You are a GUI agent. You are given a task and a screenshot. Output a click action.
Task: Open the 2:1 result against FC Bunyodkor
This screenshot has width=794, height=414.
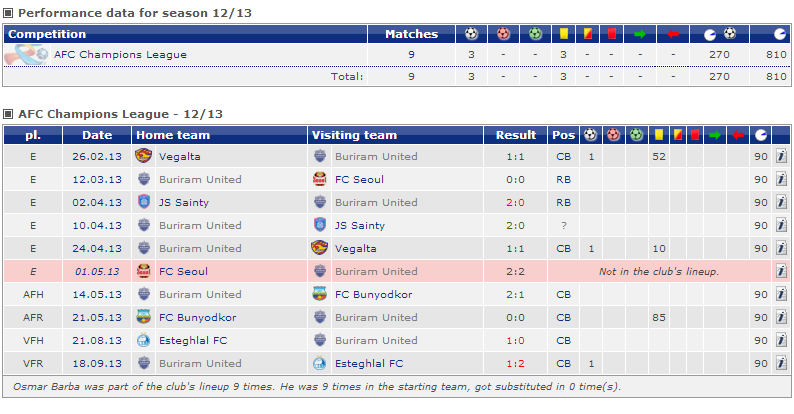click(x=515, y=294)
